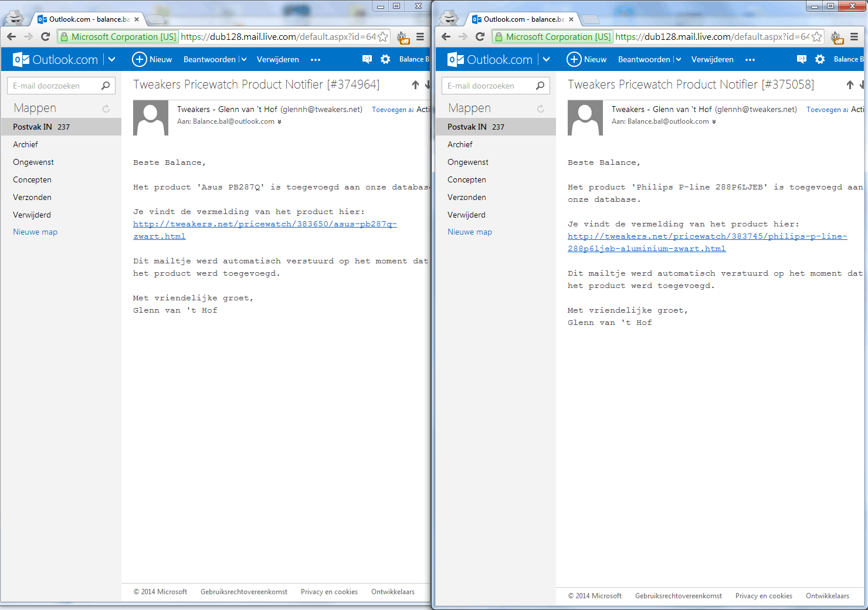Viewport: 868px width, 610px height.
Task: Click the Outlook.com logo in the left window
Action: (x=55, y=59)
